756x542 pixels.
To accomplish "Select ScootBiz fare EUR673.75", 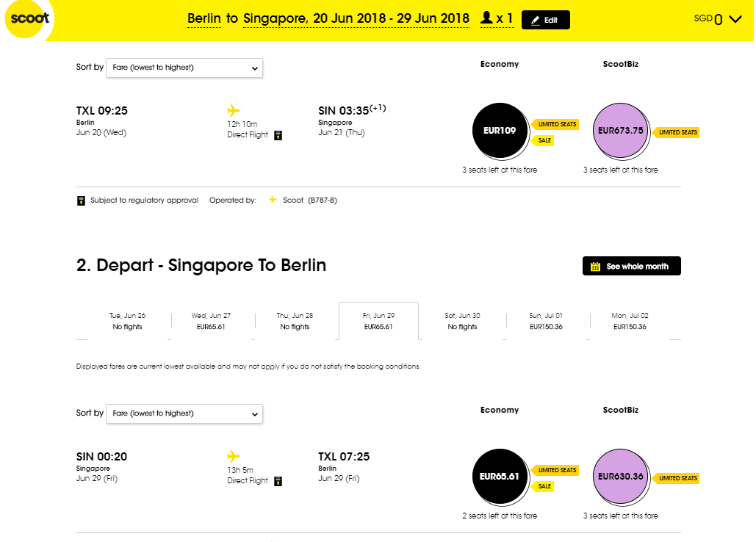I will coord(621,131).
